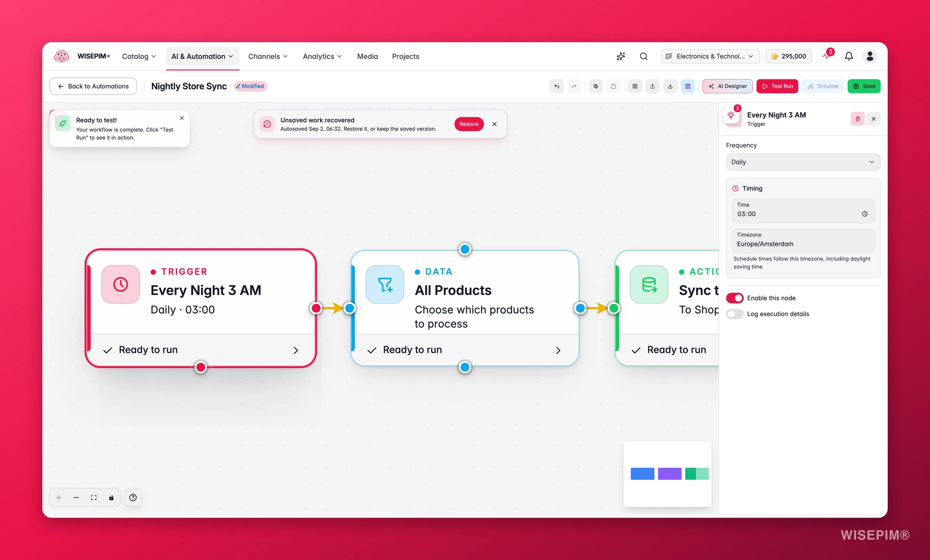Screen dimensions: 930x560
Task: Click the import download-arrow icon
Action: [x=670, y=86]
